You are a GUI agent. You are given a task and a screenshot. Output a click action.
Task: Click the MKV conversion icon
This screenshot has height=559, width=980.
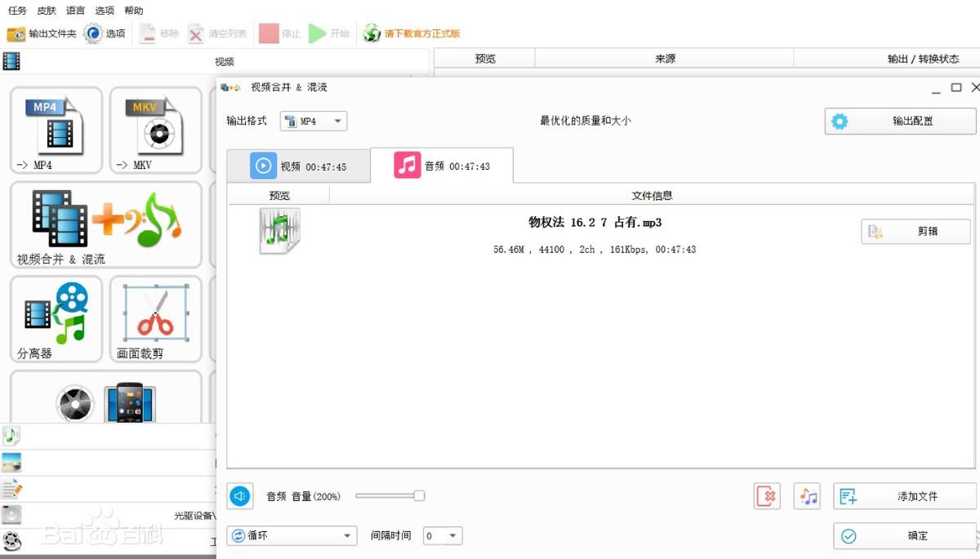155,129
